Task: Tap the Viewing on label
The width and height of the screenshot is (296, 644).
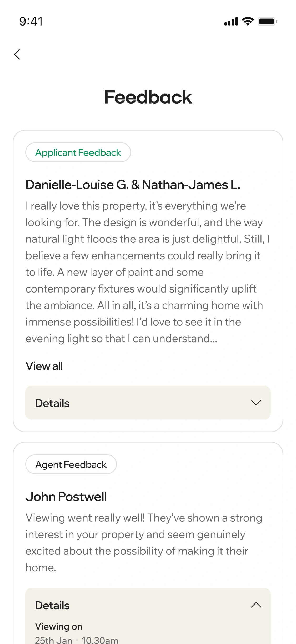Action: coord(59,626)
